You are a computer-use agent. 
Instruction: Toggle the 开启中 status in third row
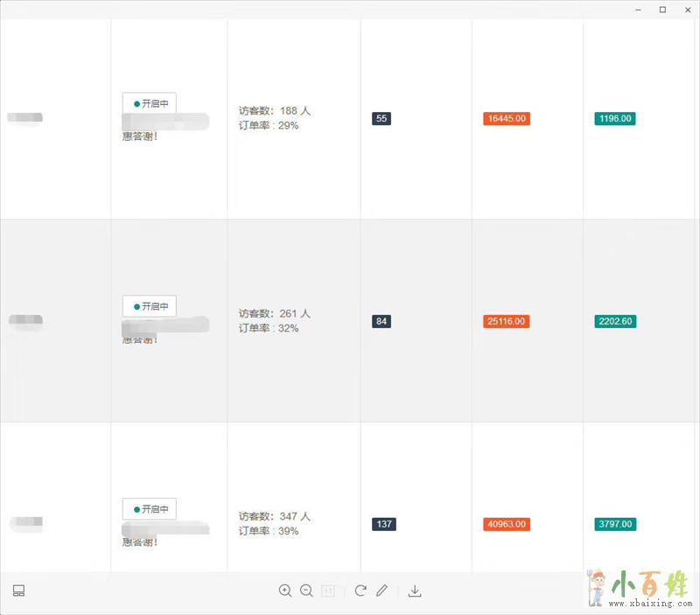click(x=150, y=509)
